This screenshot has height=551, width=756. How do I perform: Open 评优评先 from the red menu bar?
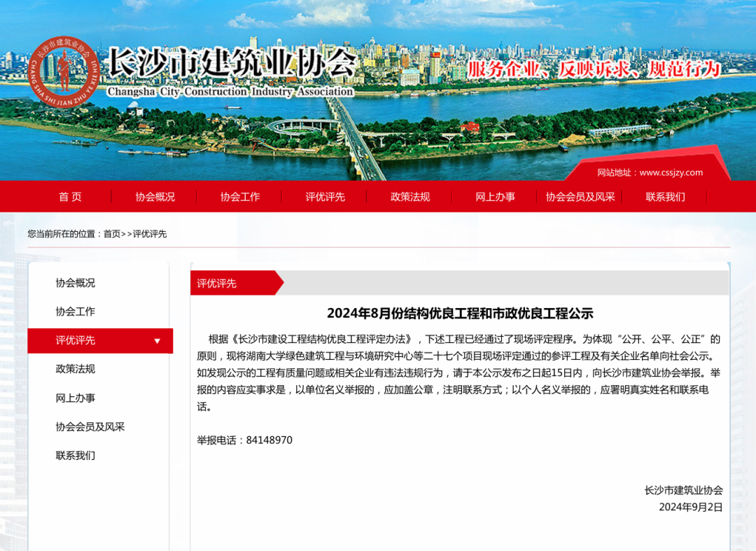pos(325,197)
